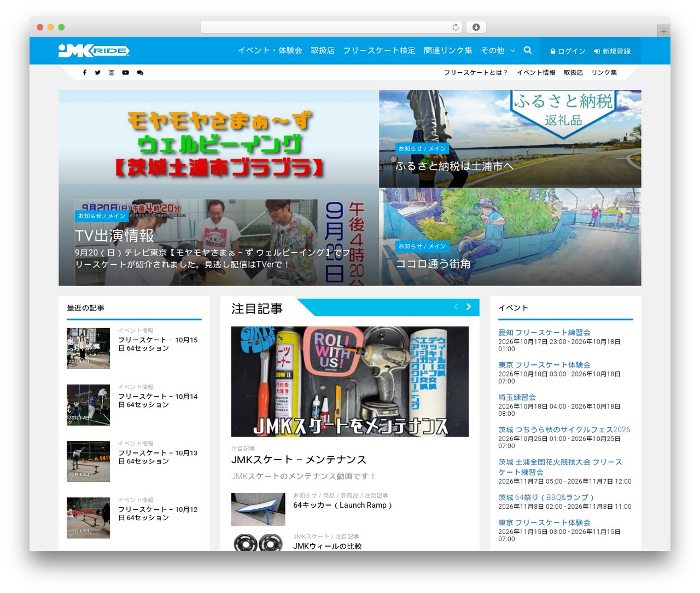Open フリースケートとは？ secondary link
This screenshot has height=593, width=700.
(x=476, y=72)
